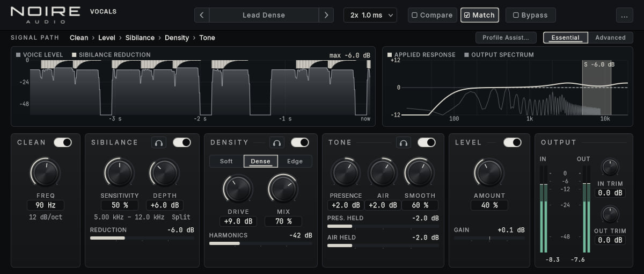The height and width of the screenshot is (274, 644).
Task: Go to the previous preset arrow
Action: pos(202,15)
